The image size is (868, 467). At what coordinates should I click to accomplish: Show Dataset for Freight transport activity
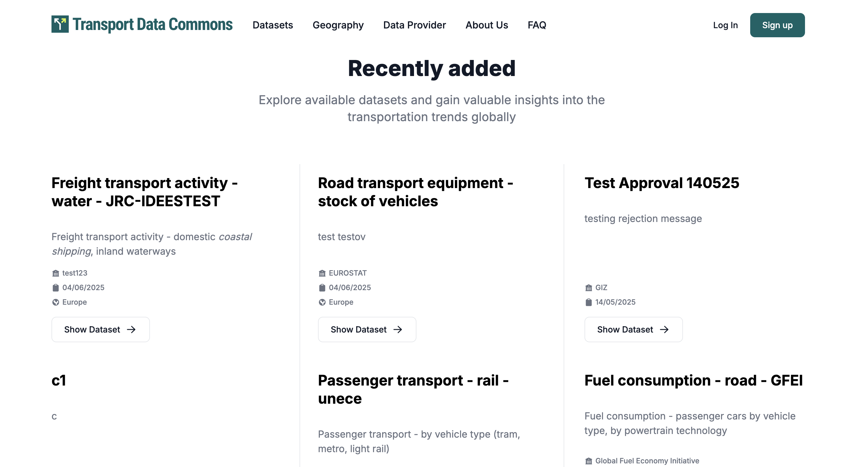click(101, 330)
